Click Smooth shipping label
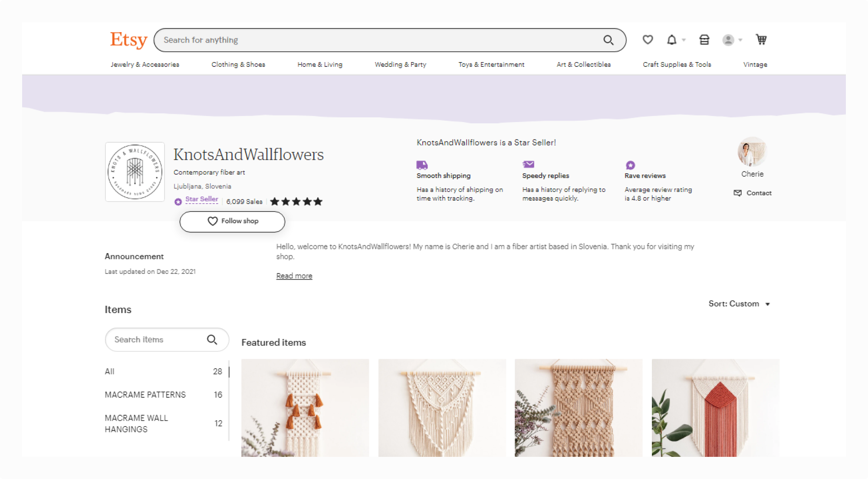The image size is (868, 479). (444, 175)
